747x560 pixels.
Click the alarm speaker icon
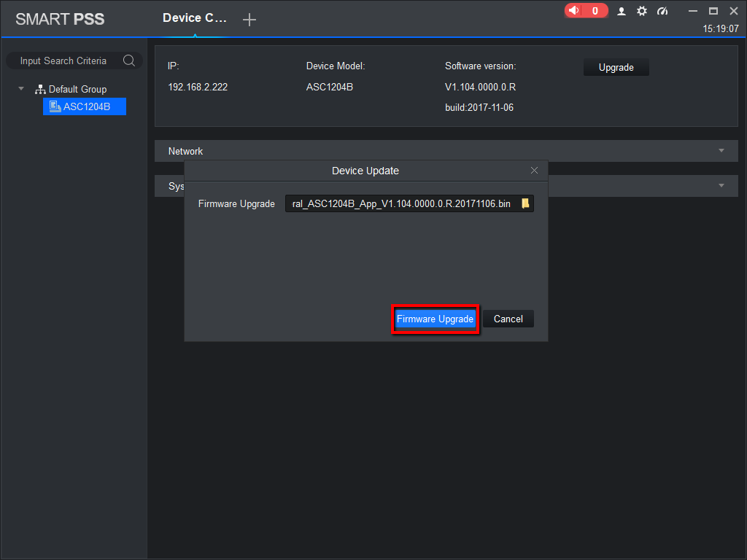point(574,10)
